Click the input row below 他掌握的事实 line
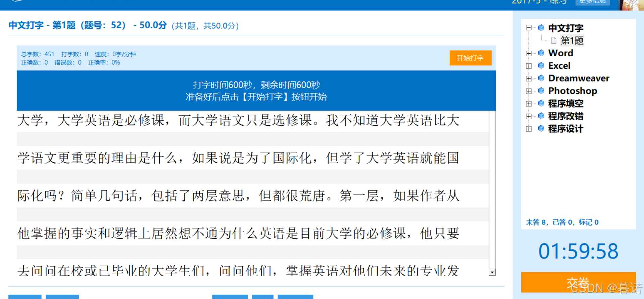Image resolution: width=644 pixels, height=299 pixels. click(253, 252)
